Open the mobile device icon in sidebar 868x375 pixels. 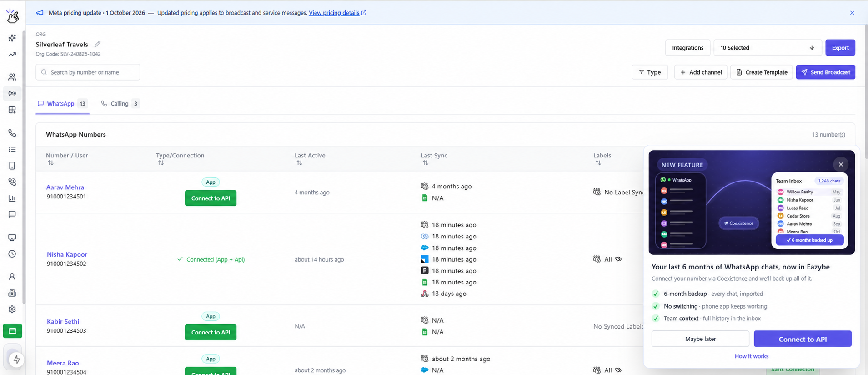(x=12, y=166)
